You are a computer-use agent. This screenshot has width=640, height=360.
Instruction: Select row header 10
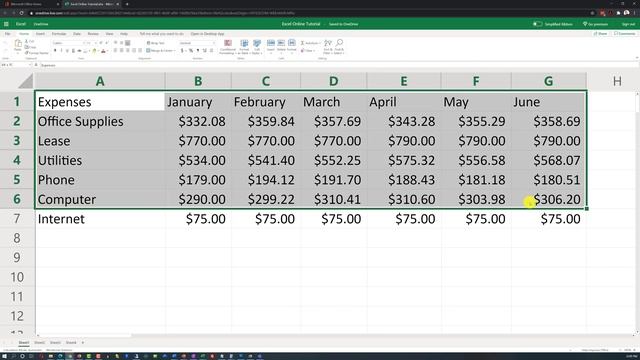click(x=16, y=277)
